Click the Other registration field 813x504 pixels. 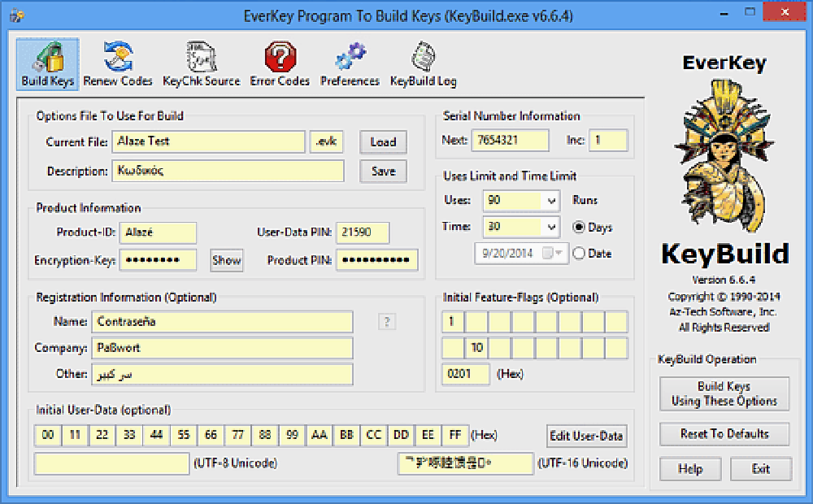[223, 375]
